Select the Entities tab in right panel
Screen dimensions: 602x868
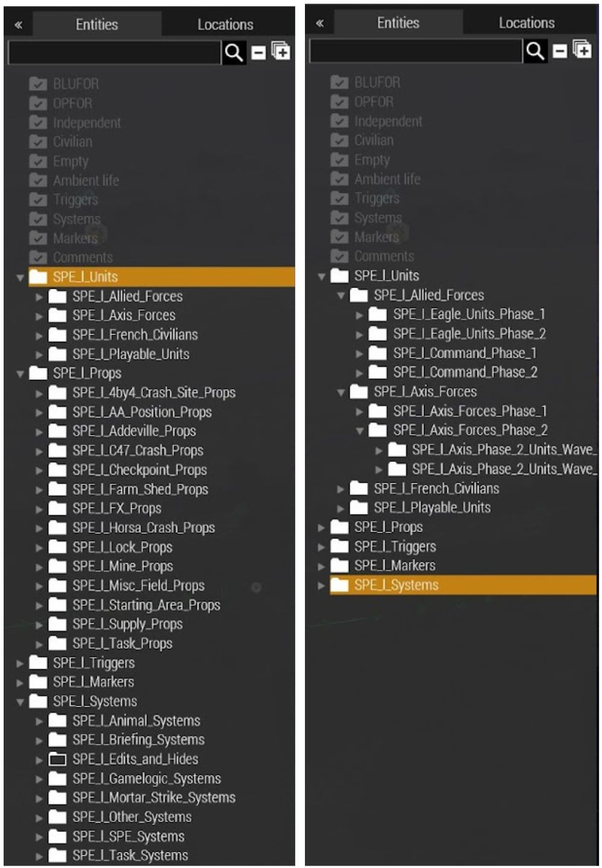click(398, 23)
